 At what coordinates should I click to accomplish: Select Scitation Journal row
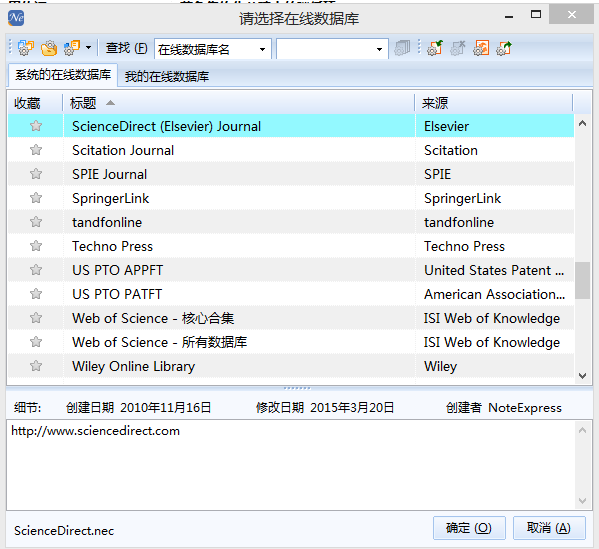pyautogui.click(x=291, y=150)
